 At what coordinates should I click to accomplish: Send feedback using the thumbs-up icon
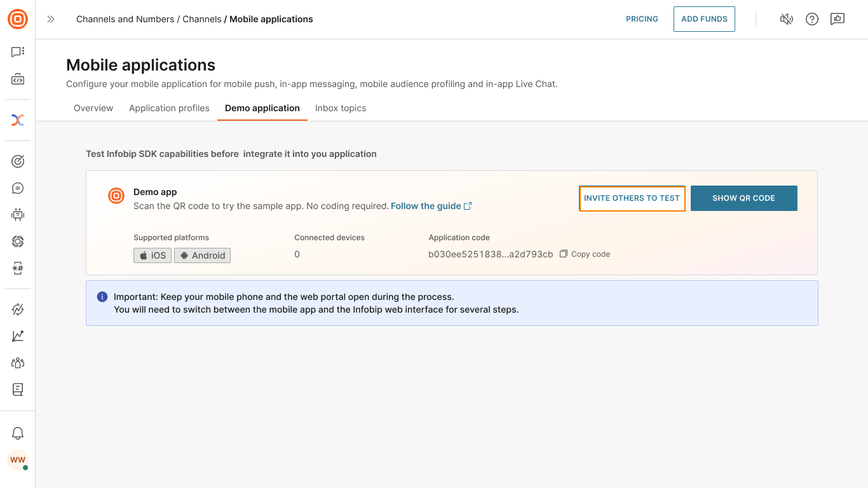pos(837,19)
